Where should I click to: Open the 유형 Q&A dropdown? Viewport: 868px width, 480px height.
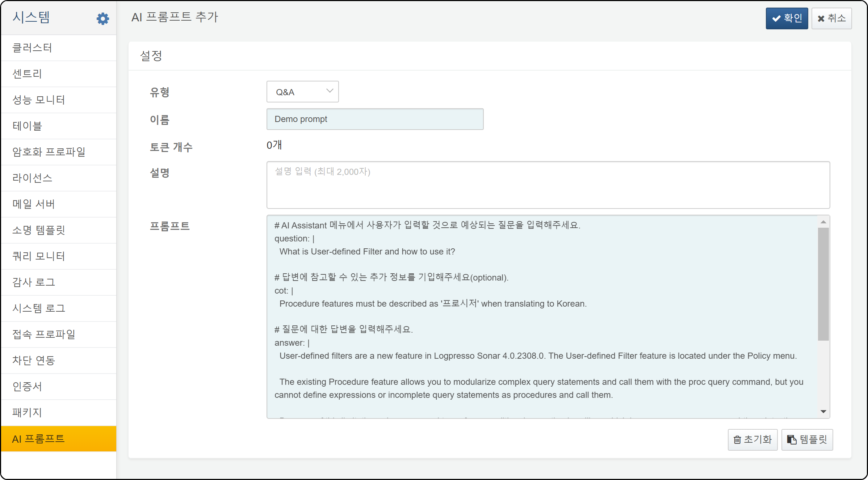(x=302, y=92)
